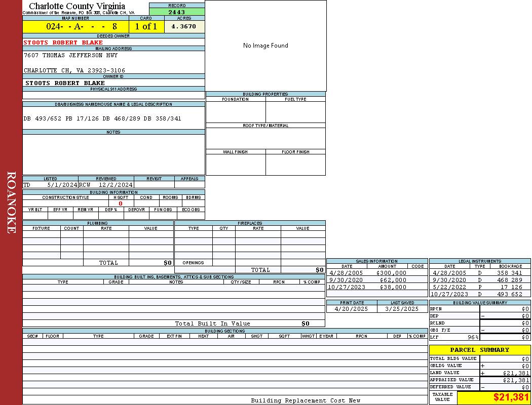Click the print date 4/20/2025

(352, 309)
